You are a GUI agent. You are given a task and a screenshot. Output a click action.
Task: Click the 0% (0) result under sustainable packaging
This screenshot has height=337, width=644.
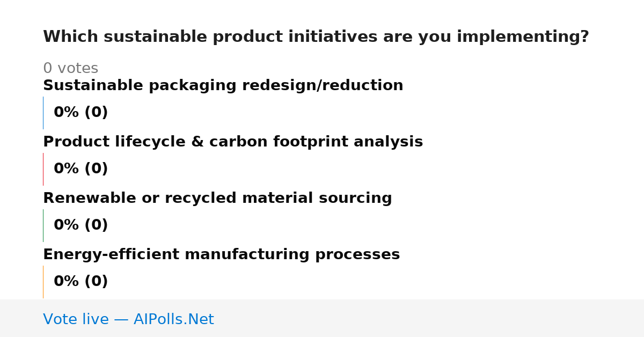80,113
